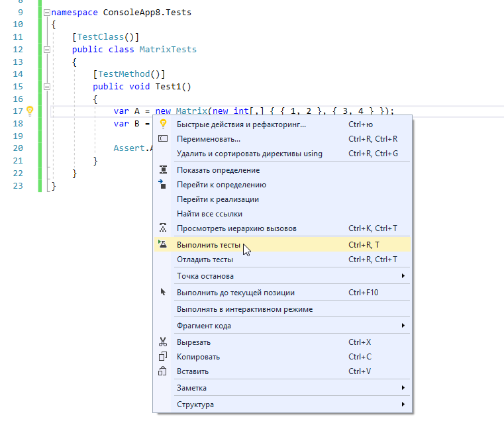The width and height of the screenshot is (504, 427).
Task: Select Показать определение
Action: (x=282, y=170)
